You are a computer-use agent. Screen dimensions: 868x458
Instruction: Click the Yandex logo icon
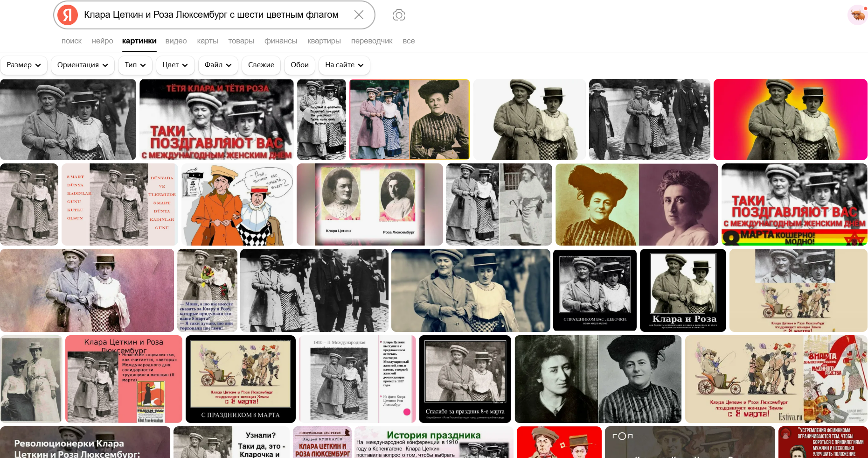click(x=68, y=15)
